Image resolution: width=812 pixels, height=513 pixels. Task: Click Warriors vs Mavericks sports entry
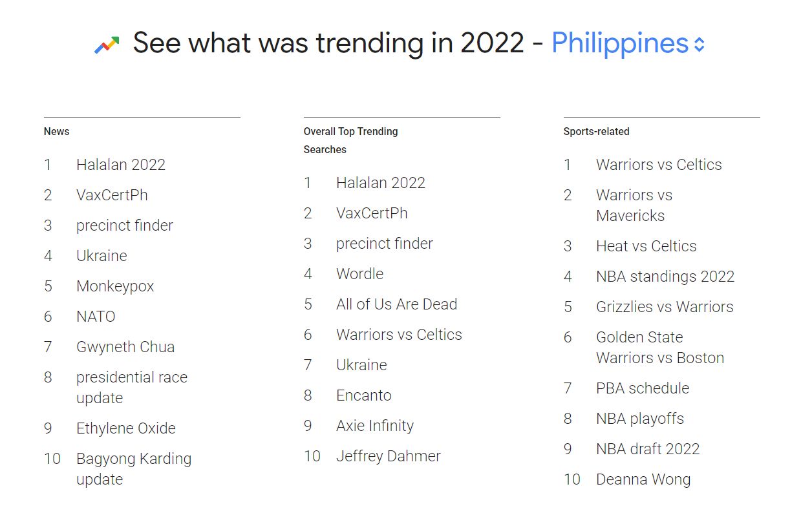pyautogui.click(x=634, y=205)
